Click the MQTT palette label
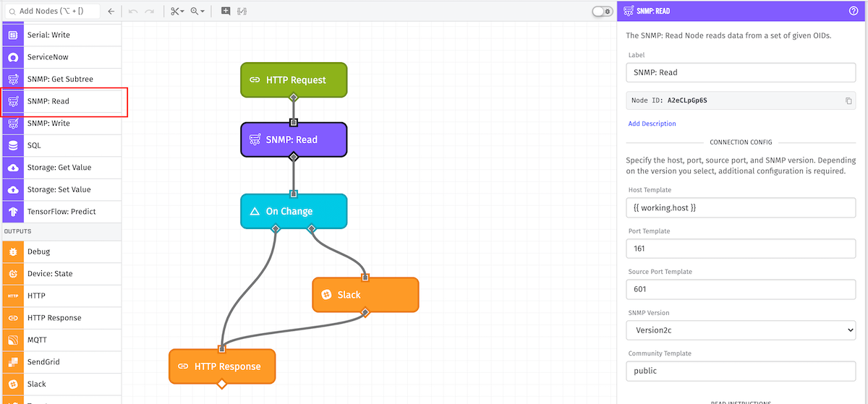 pos(37,340)
